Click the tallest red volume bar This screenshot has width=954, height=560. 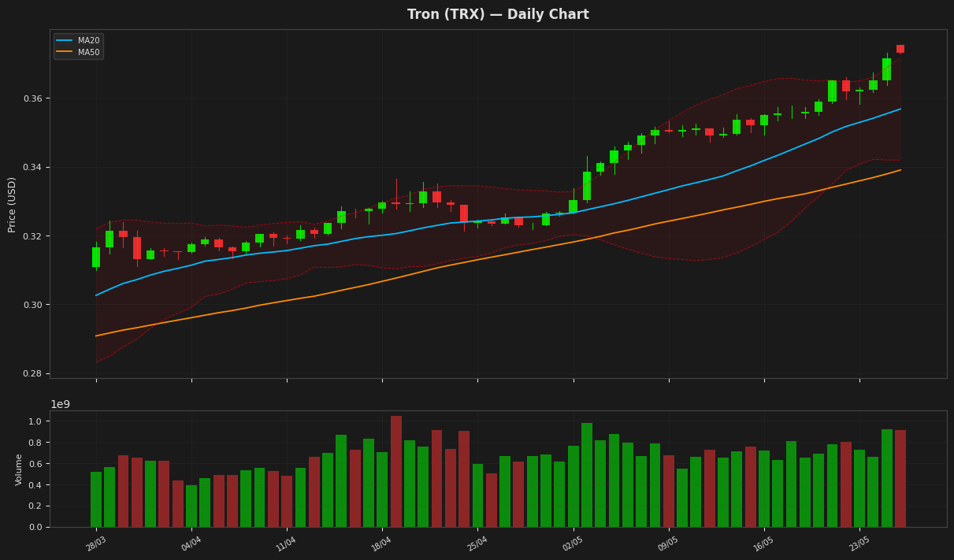(x=396, y=472)
